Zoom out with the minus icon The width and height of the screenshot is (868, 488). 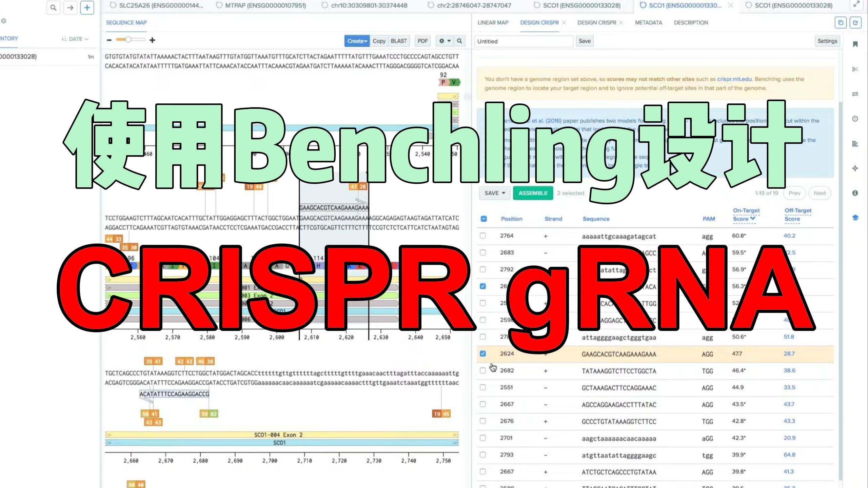pos(109,40)
